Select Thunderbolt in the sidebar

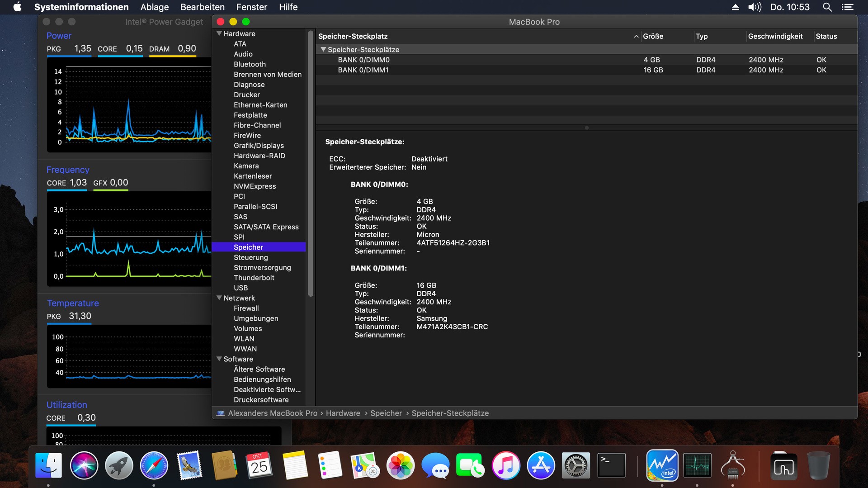click(x=254, y=278)
